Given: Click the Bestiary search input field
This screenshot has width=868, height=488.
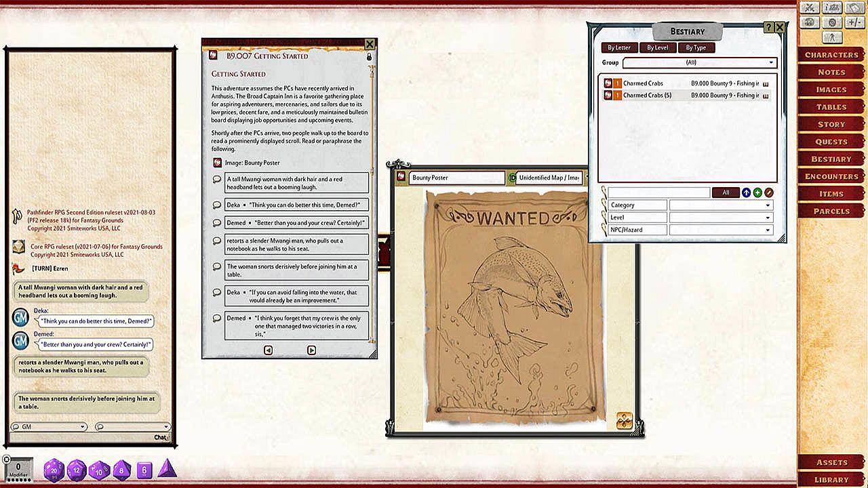Looking at the screenshot, I should pos(658,192).
